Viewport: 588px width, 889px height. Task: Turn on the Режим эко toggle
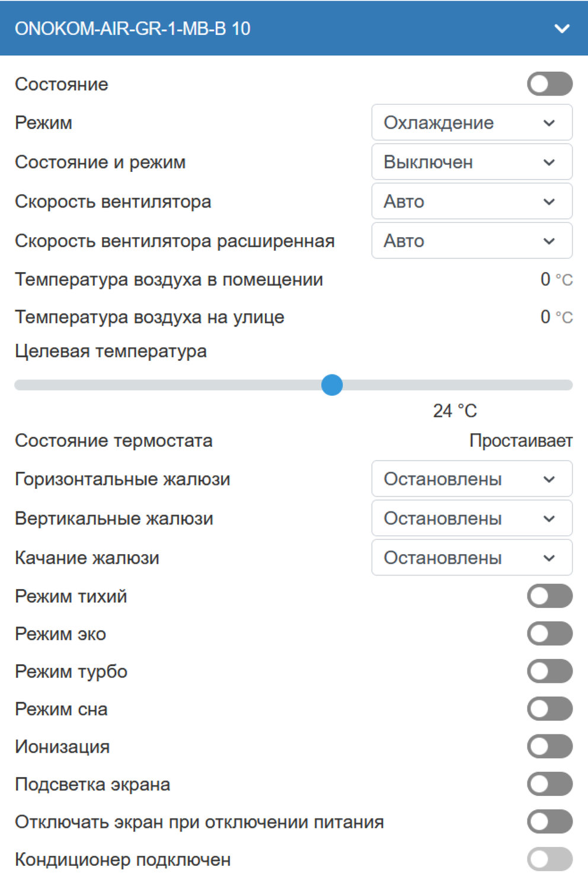point(549,634)
